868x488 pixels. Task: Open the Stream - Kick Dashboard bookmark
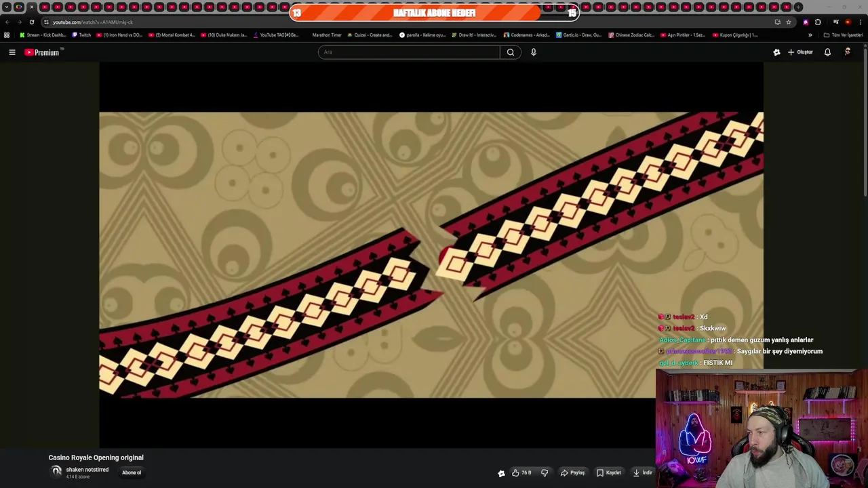tap(43, 35)
